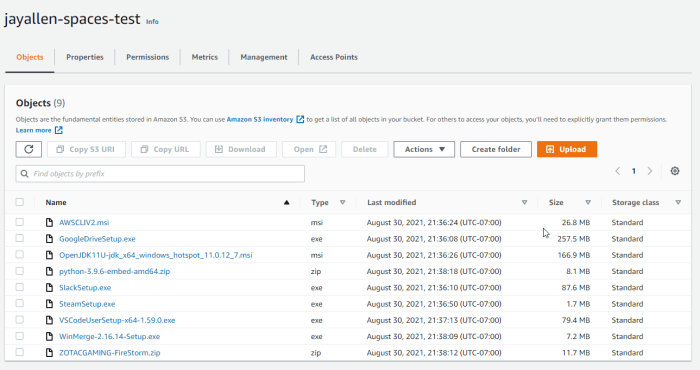This screenshot has width=700, height=370.
Task: Open the Metrics tab
Action: [x=205, y=57]
